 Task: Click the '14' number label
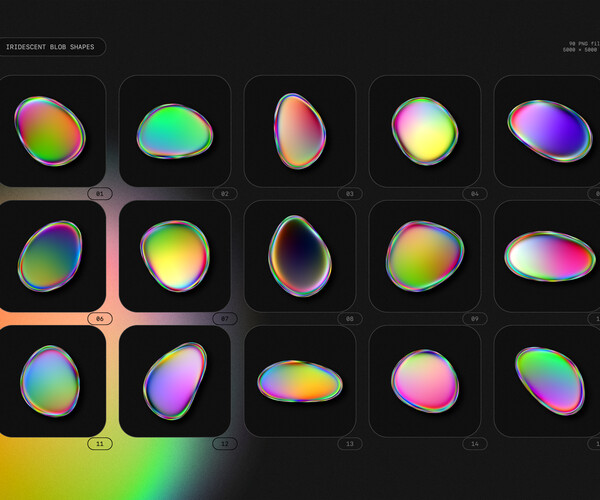pos(475,444)
